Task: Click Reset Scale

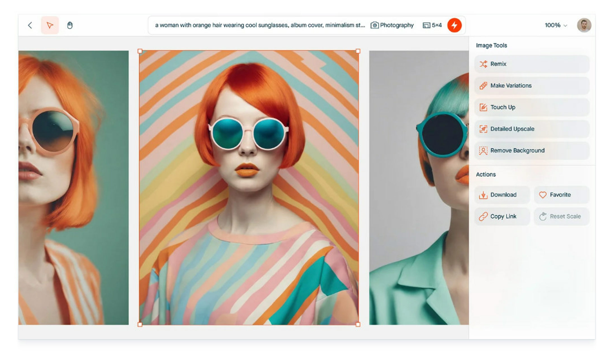Action: coord(561,216)
